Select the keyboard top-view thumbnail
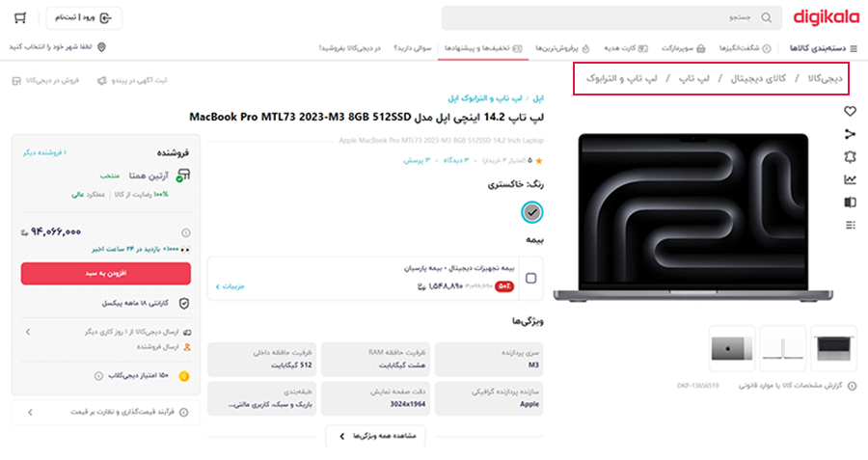The image size is (868, 460). [833, 349]
